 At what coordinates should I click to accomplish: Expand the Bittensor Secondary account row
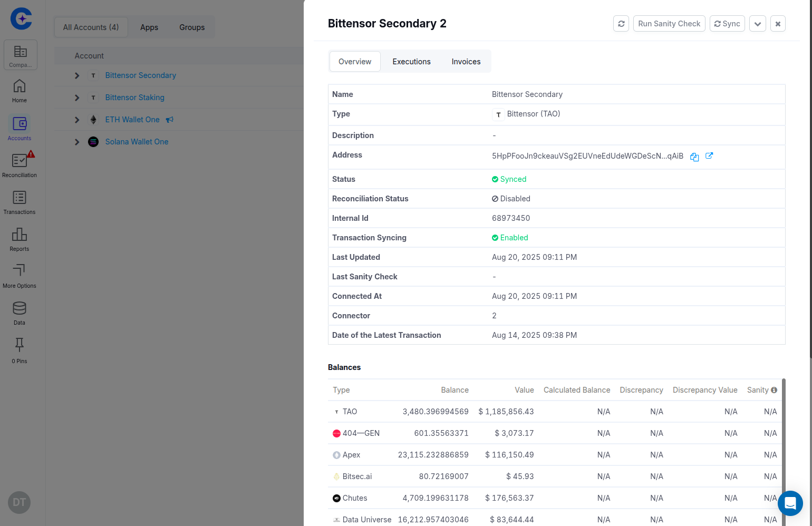click(x=77, y=75)
